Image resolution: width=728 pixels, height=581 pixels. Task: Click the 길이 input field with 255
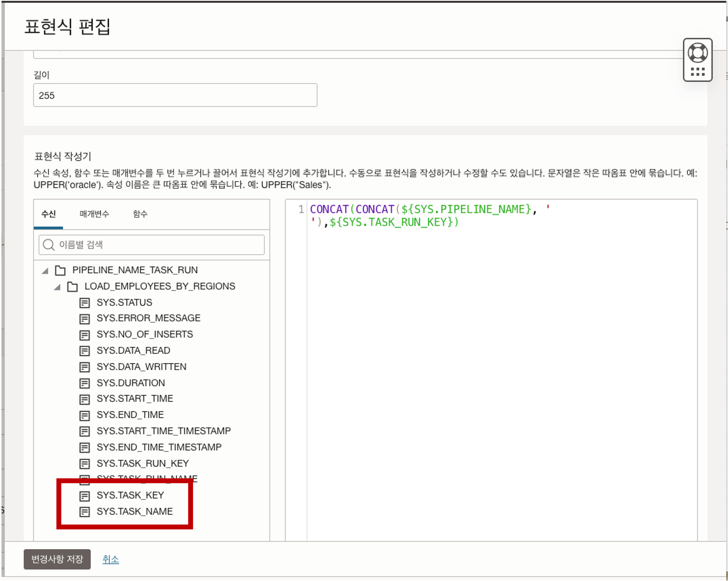[x=175, y=95]
